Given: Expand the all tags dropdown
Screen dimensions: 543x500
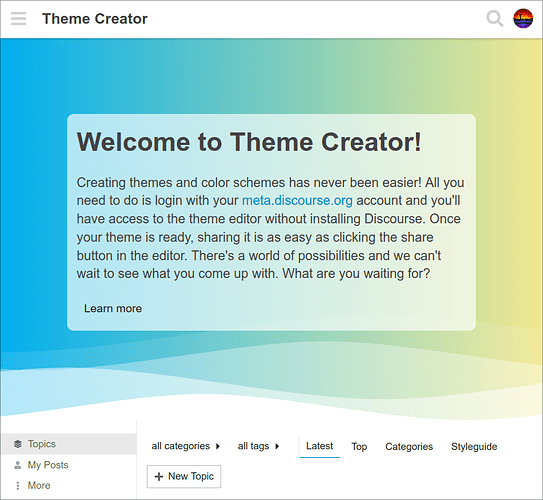Looking at the screenshot, I should tap(258, 446).
